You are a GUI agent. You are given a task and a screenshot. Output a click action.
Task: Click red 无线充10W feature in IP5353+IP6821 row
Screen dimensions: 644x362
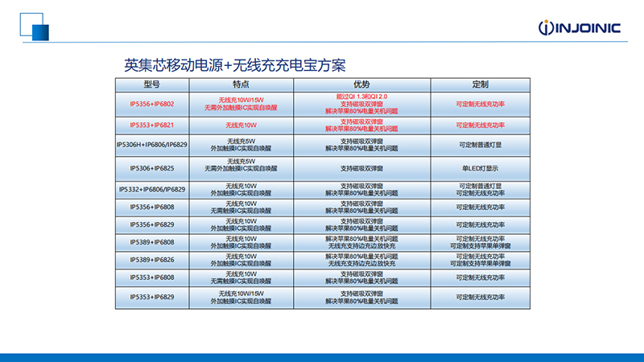pos(241,125)
